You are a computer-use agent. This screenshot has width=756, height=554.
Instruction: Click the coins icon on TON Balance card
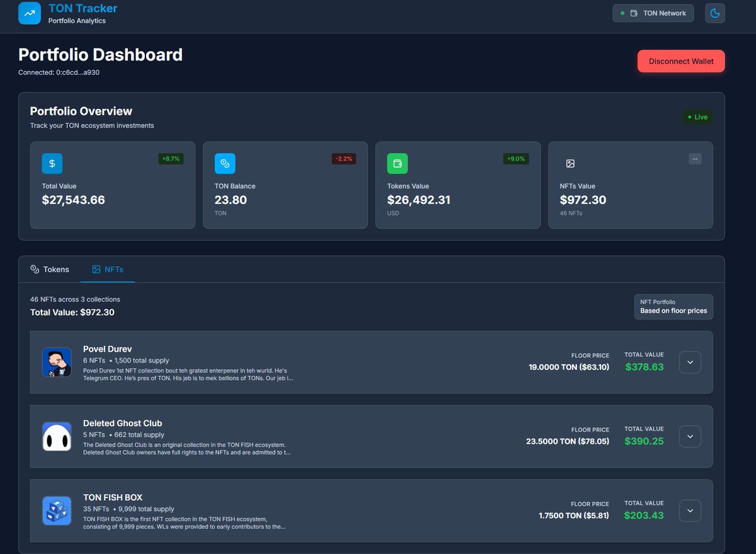[x=225, y=163]
